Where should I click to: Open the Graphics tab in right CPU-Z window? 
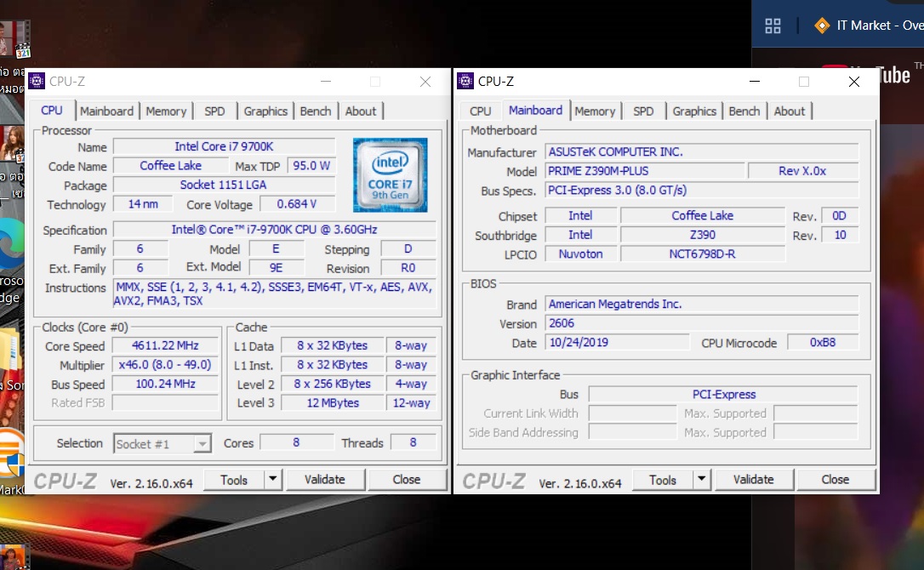[694, 111]
